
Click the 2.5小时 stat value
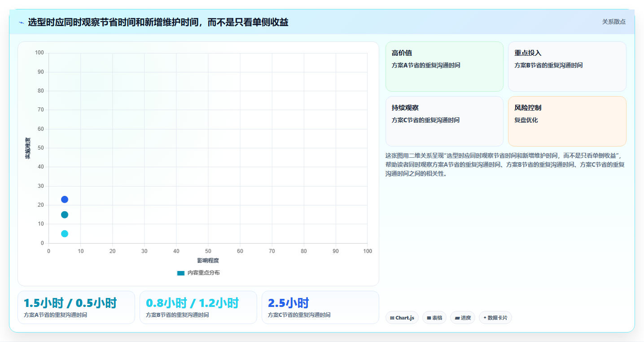click(x=288, y=303)
